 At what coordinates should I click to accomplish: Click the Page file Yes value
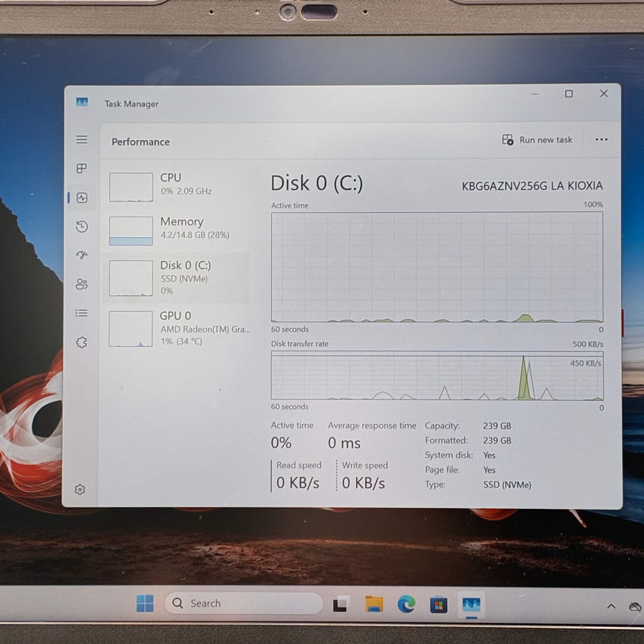[x=489, y=470]
